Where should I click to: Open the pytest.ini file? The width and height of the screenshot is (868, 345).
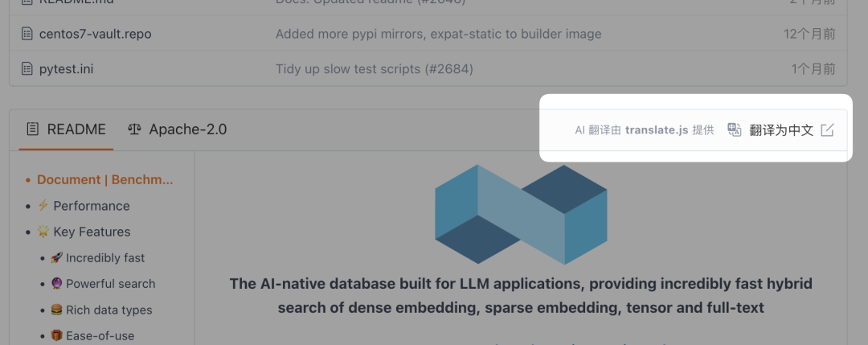tap(66, 69)
